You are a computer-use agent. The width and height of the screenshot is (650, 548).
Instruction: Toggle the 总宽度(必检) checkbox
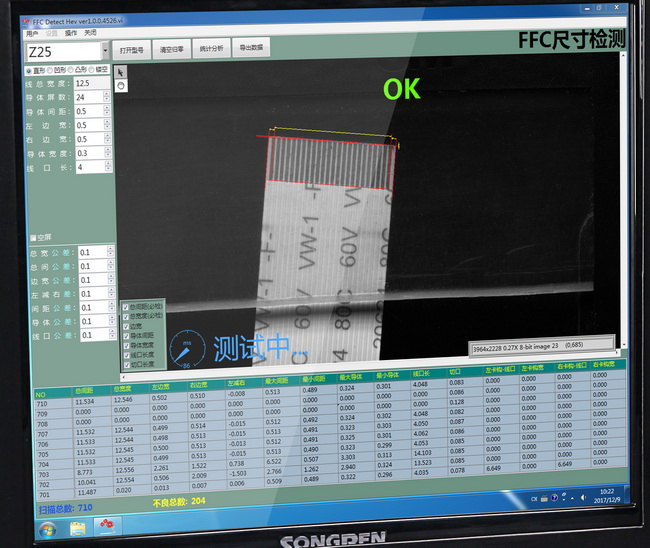click(x=126, y=317)
